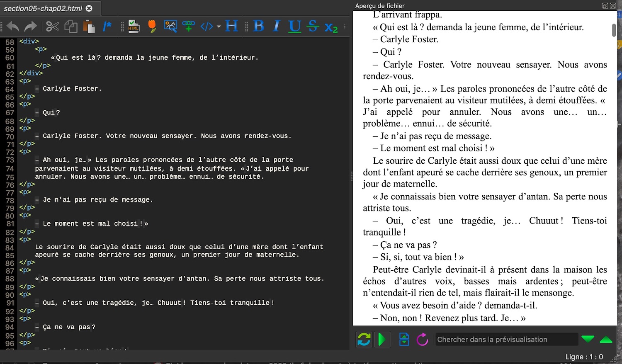
Task: Undo the last edit with the left arrow
Action: click(x=13, y=27)
